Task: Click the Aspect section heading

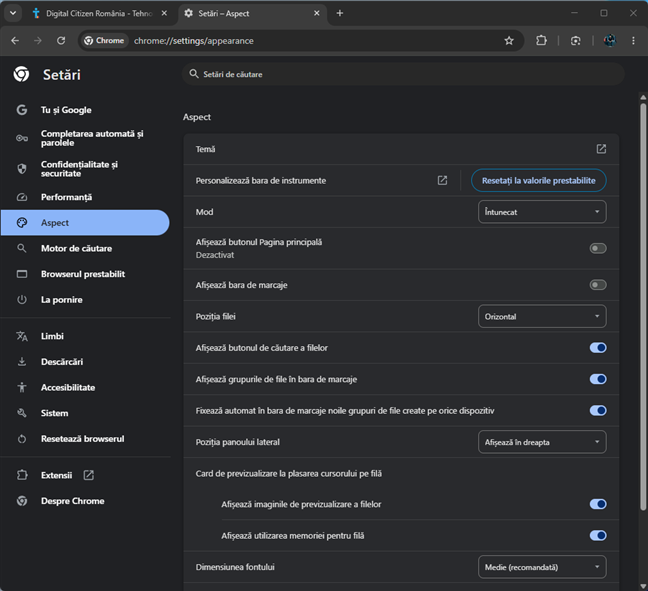Action: coord(197,117)
